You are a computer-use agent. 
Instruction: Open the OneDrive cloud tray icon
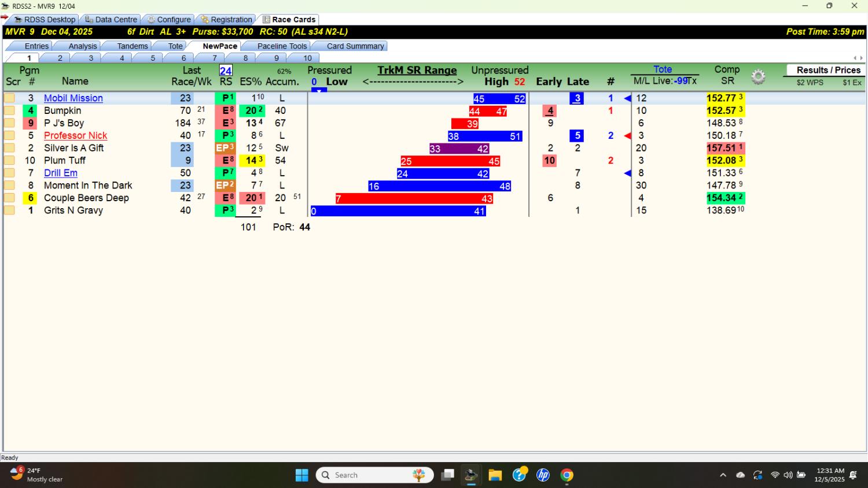click(x=740, y=475)
